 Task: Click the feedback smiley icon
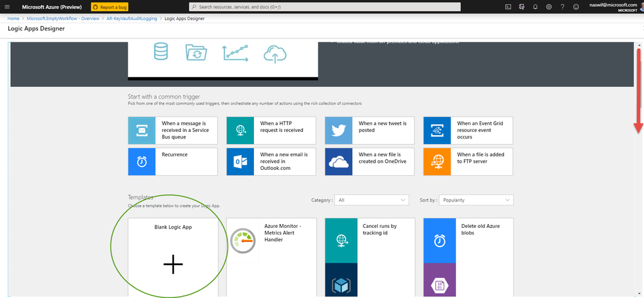(x=576, y=7)
